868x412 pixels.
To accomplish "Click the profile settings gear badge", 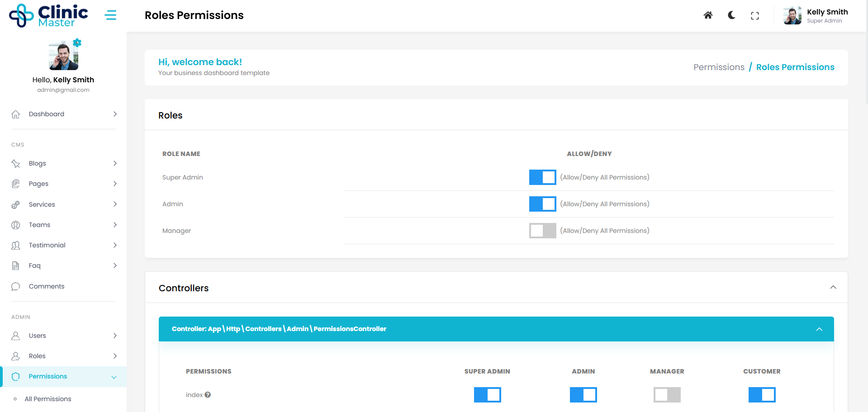I will (x=77, y=43).
